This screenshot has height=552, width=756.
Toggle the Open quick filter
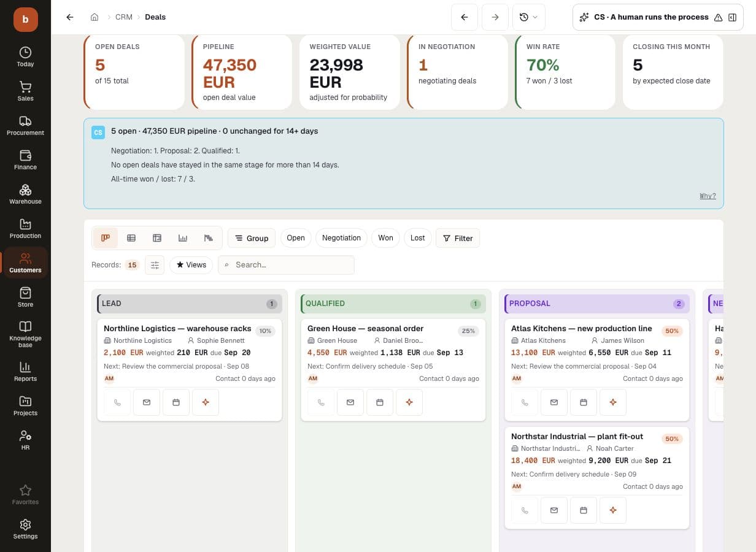[296, 238]
